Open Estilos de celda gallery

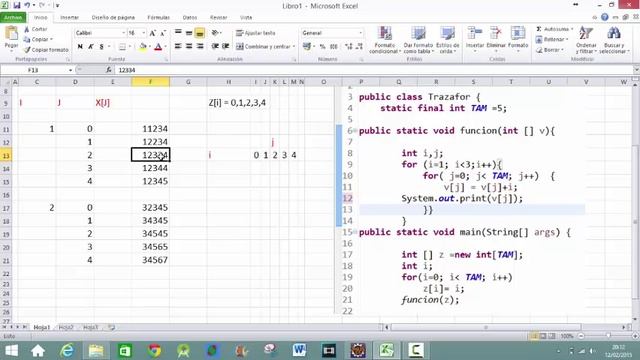click(x=447, y=40)
